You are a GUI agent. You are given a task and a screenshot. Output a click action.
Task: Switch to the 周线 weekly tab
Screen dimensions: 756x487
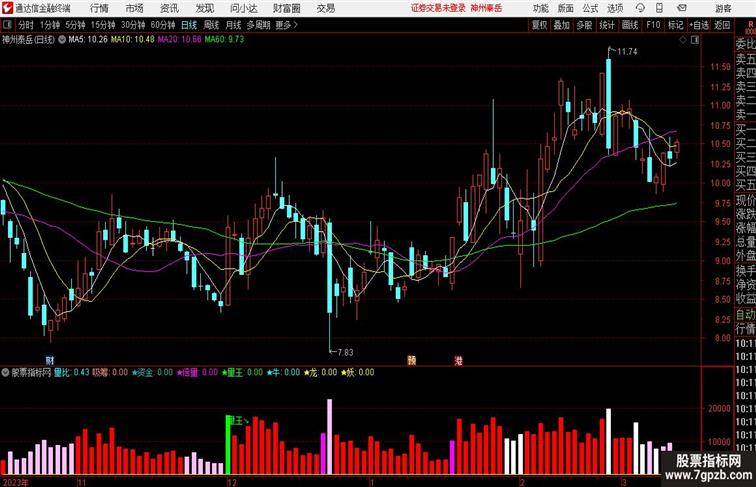point(211,25)
